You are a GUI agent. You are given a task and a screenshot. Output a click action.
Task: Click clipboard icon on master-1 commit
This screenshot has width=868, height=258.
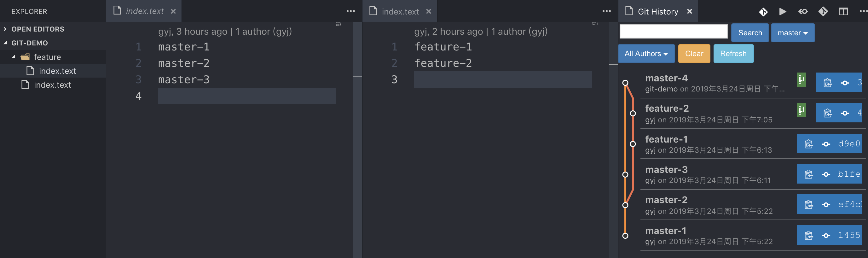809,235
